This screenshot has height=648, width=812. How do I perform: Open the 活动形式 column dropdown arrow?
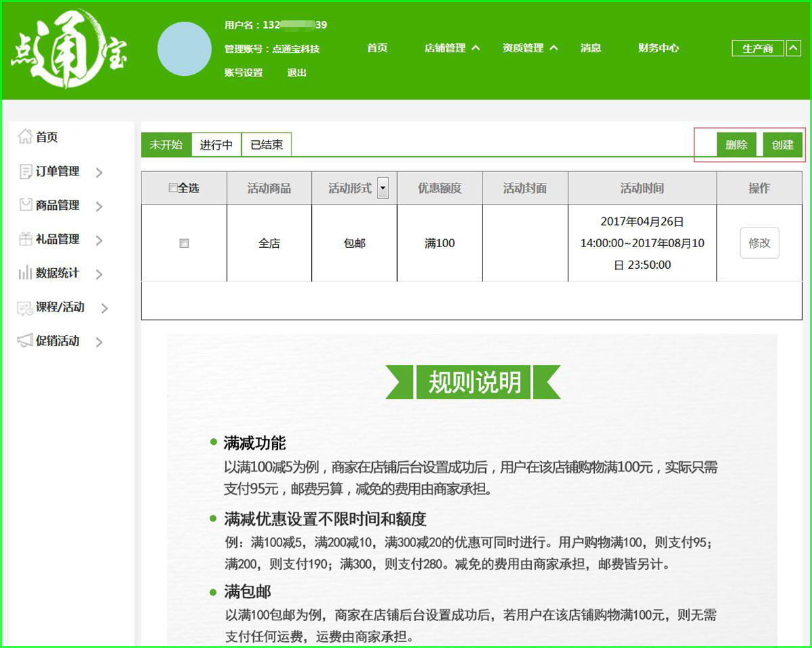click(x=383, y=188)
